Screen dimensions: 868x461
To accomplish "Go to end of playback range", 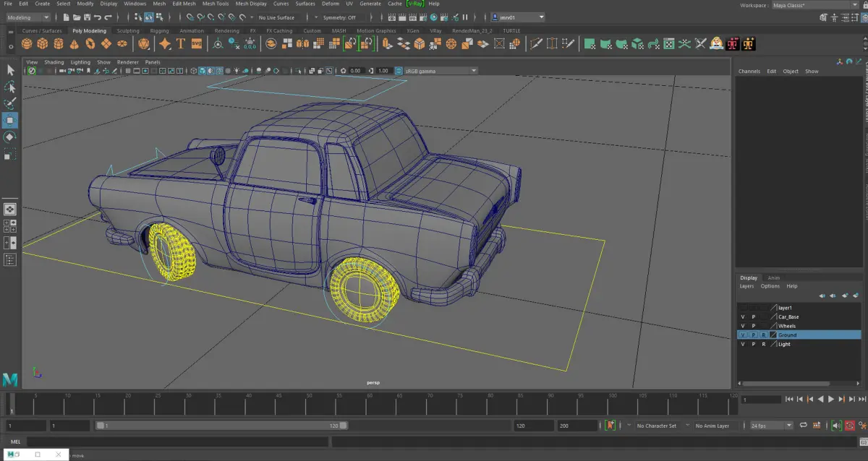I will [862, 399].
